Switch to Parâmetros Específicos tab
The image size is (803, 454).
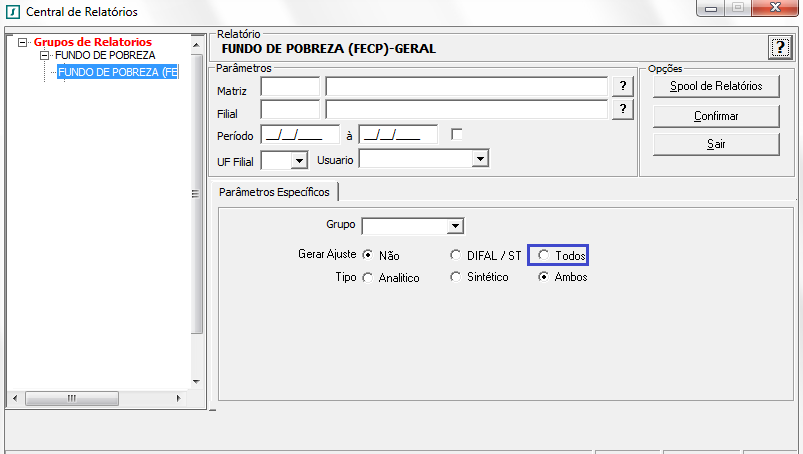tap(274, 192)
